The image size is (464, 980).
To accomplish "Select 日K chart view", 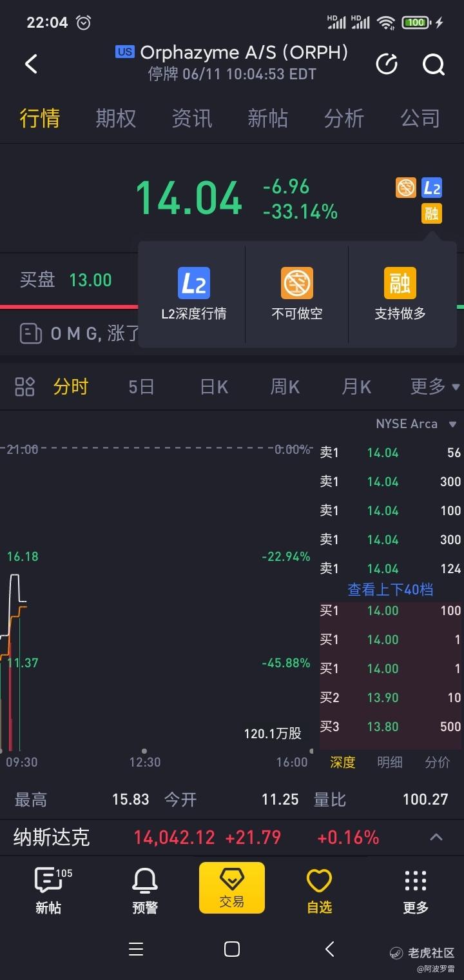I will (214, 387).
